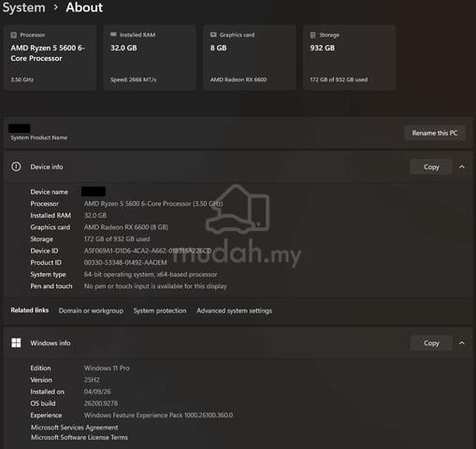
Task: Click the Device info circle icon
Action: 16,167
